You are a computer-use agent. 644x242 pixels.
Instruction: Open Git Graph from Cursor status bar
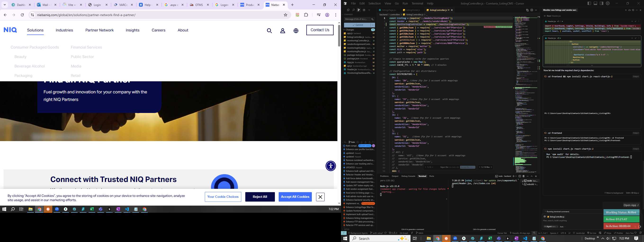404,233
